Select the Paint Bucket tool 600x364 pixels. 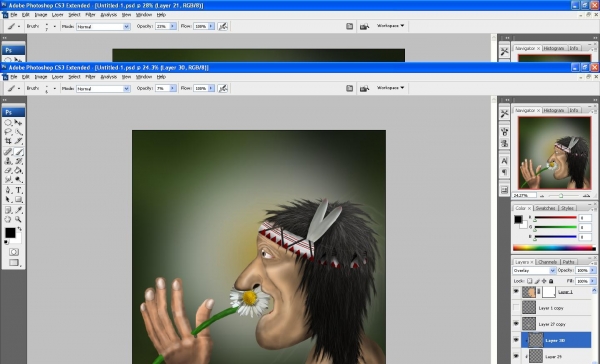click(18, 170)
